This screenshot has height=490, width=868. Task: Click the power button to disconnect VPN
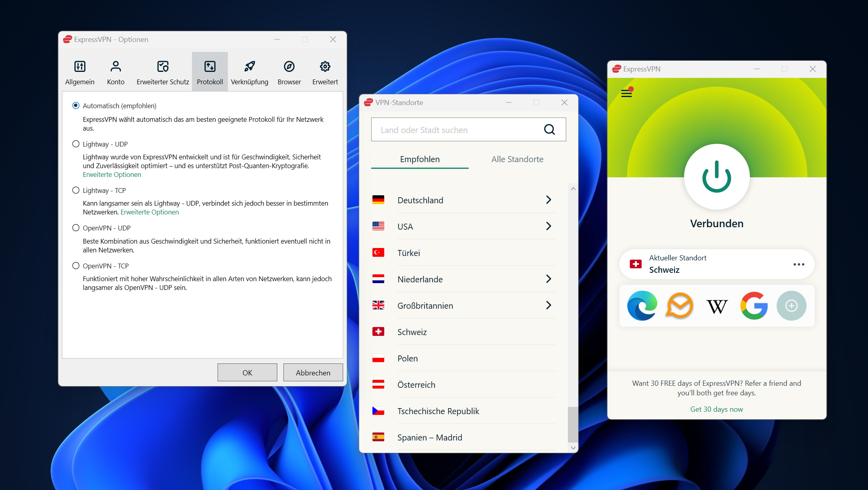pyautogui.click(x=717, y=177)
